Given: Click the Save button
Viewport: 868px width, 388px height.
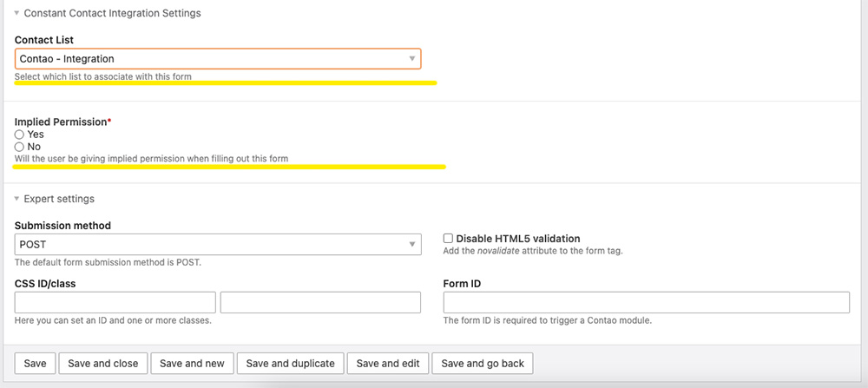Looking at the screenshot, I should coord(35,364).
